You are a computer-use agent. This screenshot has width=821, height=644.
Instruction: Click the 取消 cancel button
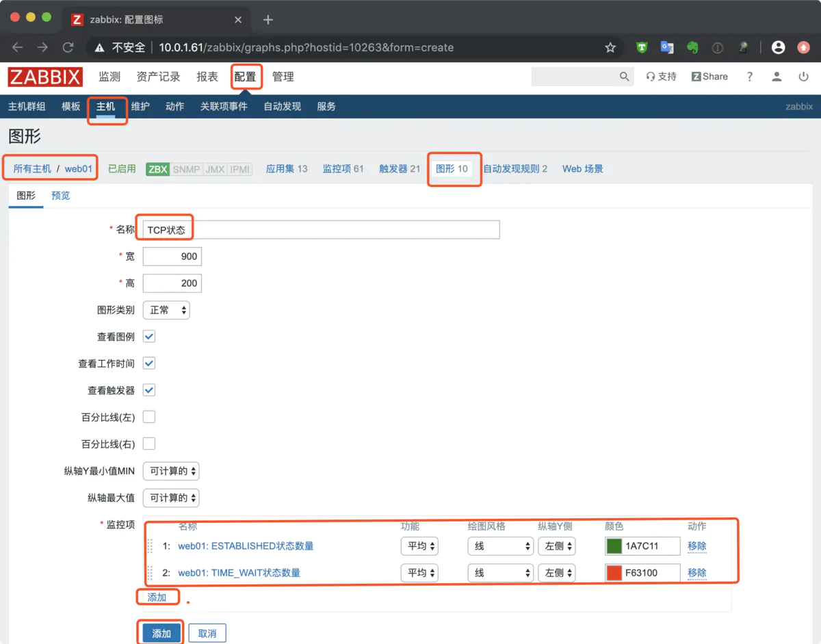click(207, 632)
